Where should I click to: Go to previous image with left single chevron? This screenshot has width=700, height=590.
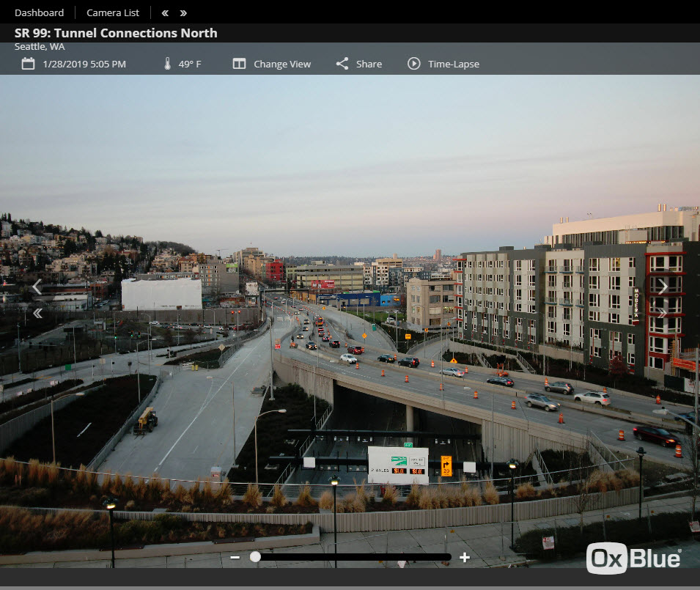point(37,287)
